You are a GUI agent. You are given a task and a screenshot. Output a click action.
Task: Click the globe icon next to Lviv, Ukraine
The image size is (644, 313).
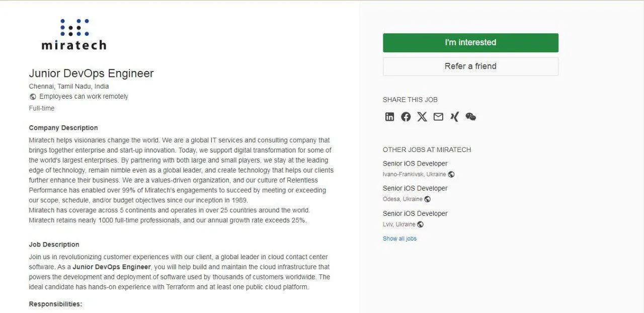(x=420, y=224)
